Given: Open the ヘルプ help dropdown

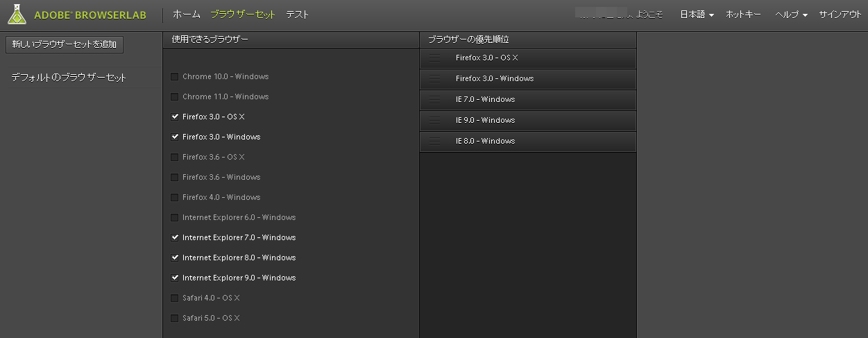Looking at the screenshot, I should (791, 15).
